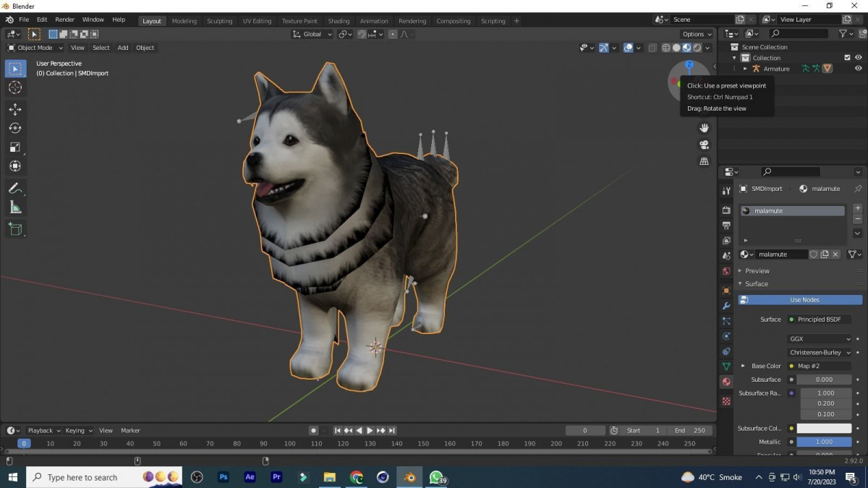This screenshot has height=488, width=868.
Task: Select the Move tool in toolbar
Action: (15, 109)
